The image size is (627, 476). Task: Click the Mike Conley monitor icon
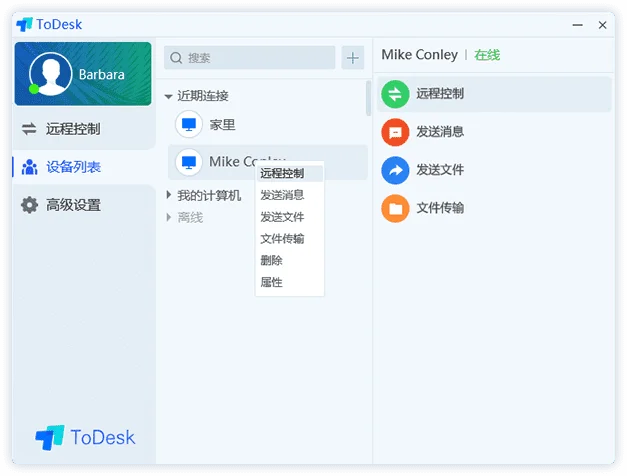tap(189, 162)
